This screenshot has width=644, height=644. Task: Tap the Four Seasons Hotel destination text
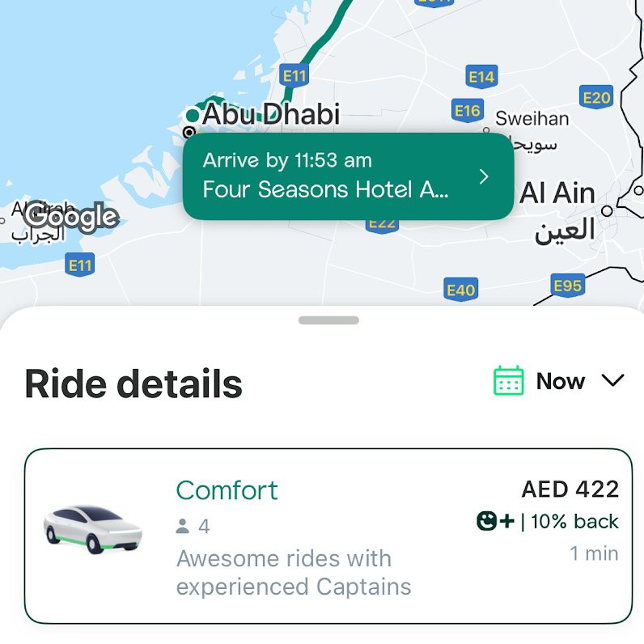(326, 190)
